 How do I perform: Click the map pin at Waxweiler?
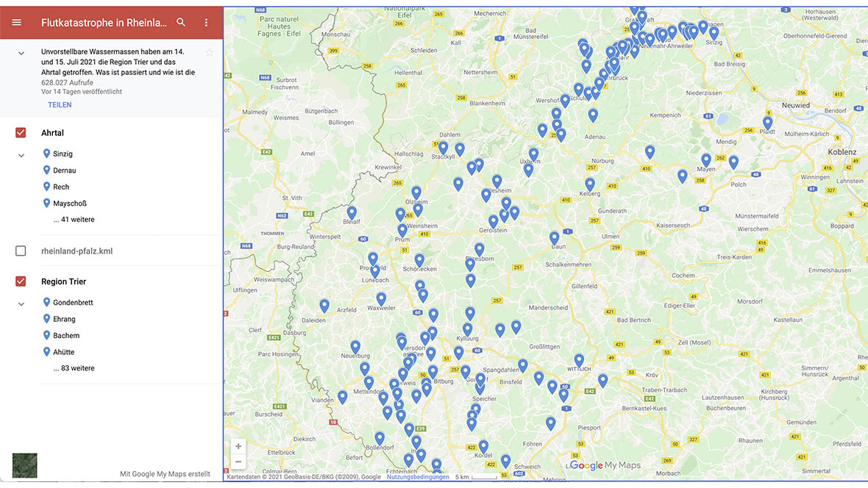tap(381, 299)
